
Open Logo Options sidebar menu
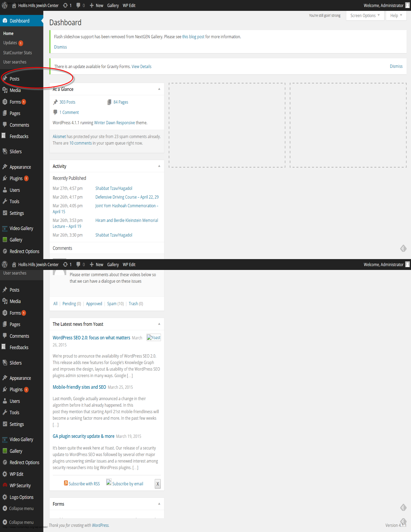pyautogui.click(x=21, y=497)
